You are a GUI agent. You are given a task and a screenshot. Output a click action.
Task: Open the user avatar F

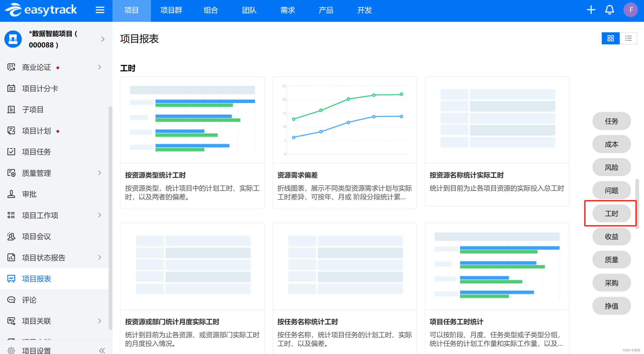click(630, 10)
